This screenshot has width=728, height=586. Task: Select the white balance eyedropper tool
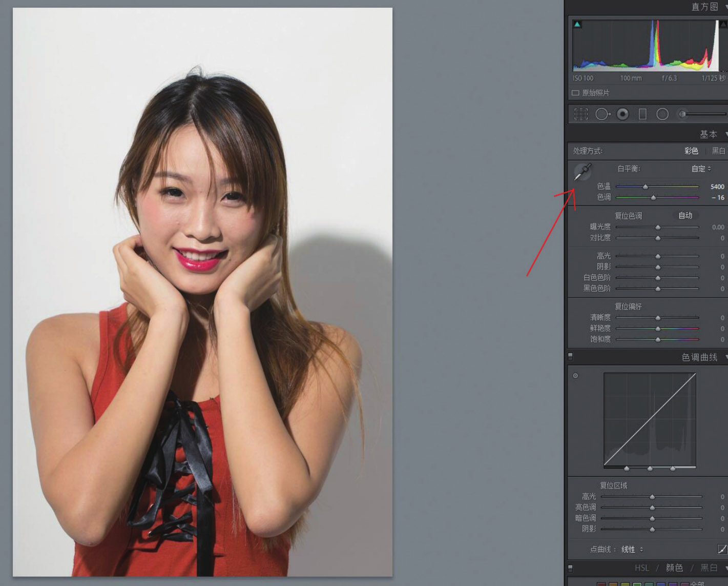click(582, 172)
